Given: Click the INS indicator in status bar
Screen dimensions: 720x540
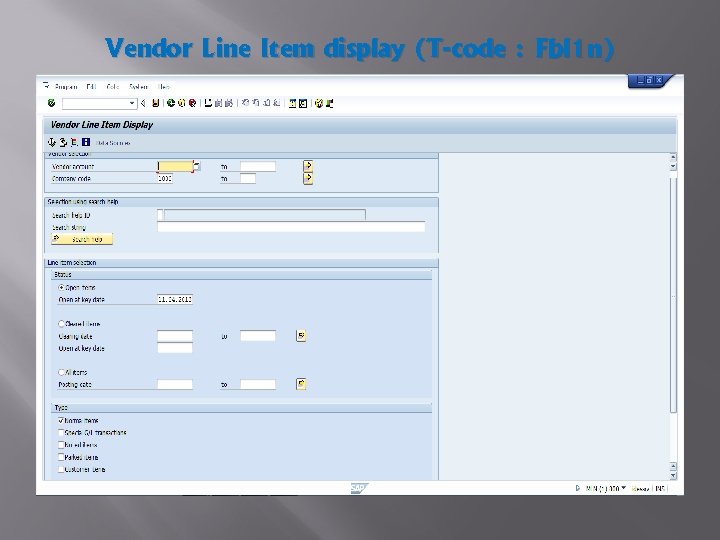Looking at the screenshot, I should [x=660, y=489].
